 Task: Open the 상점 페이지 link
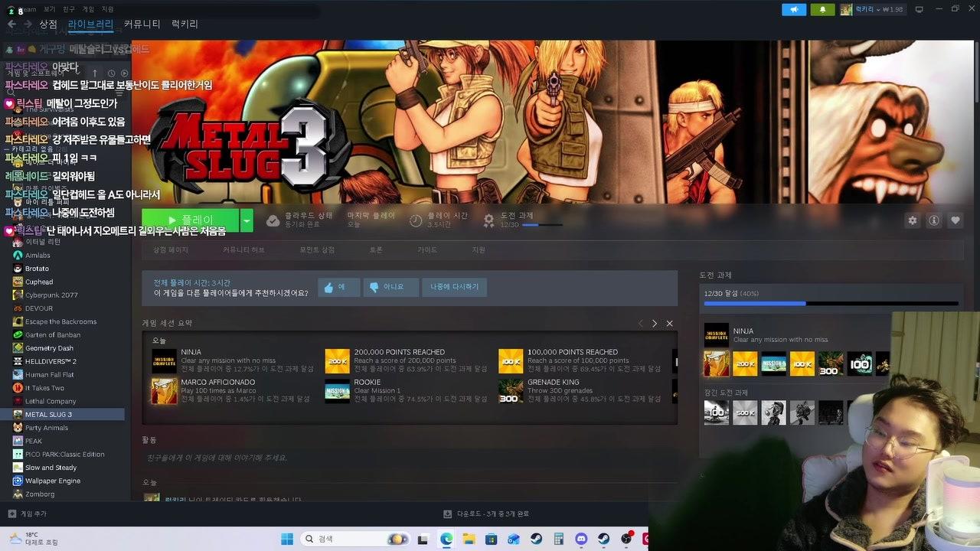click(170, 250)
